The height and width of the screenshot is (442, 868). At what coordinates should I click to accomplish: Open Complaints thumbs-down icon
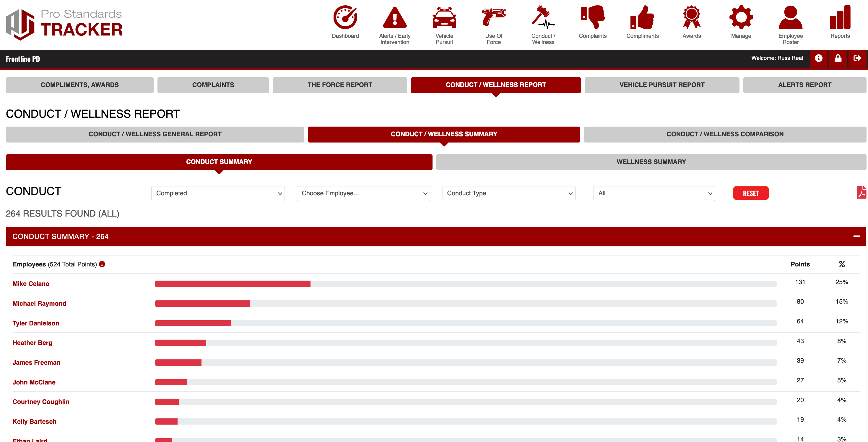pos(592,17)
